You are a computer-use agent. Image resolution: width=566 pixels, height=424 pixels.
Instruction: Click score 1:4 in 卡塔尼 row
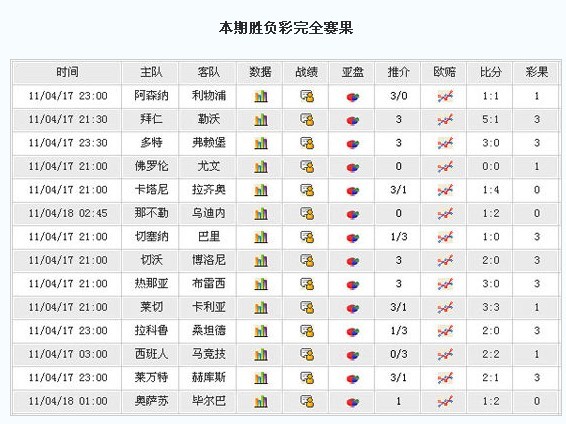pyautogui.click(x=491, y=190)
